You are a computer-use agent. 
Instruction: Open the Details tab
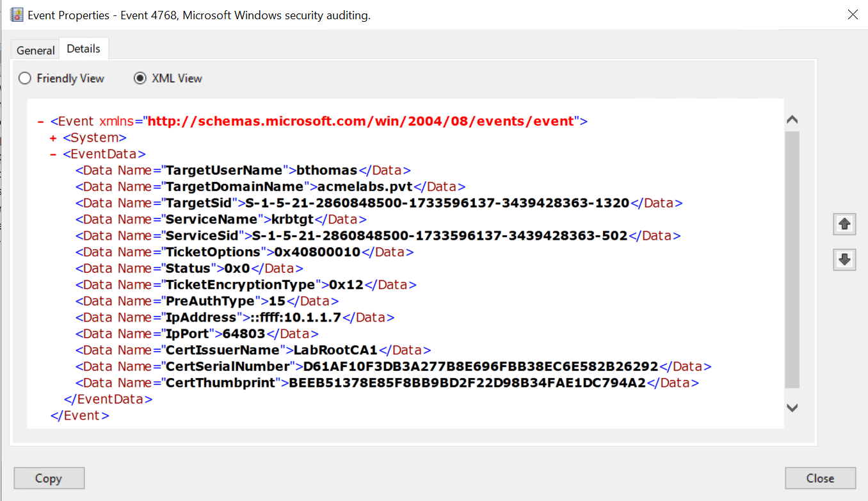tap(83, 49)
